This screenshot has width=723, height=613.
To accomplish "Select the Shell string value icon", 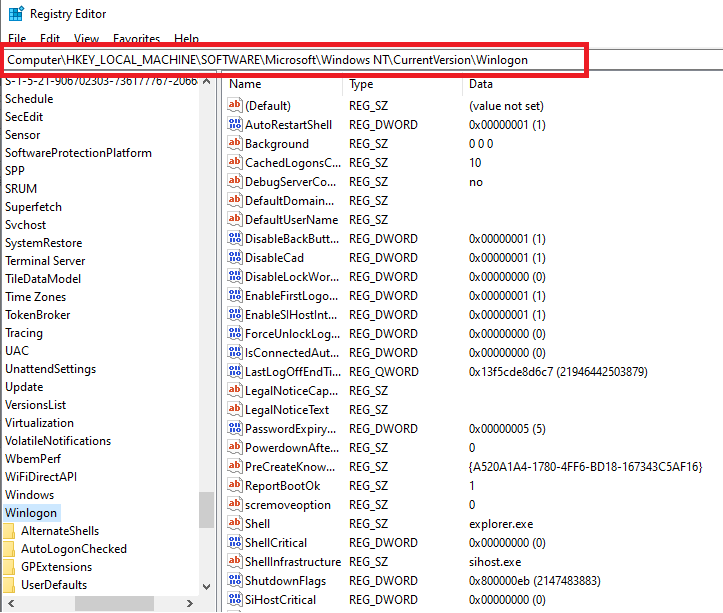I will pyautogui.click(x=235, y=524).
